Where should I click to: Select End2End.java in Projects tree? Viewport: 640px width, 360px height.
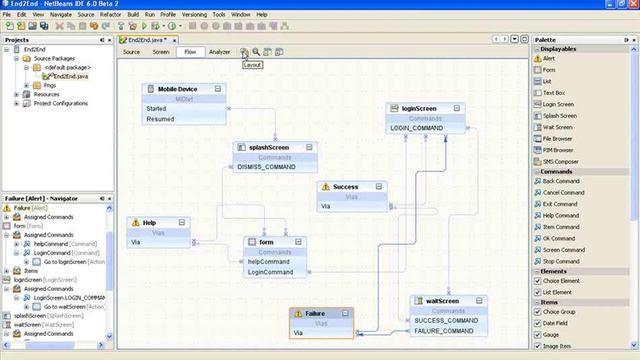pos(65,76)
